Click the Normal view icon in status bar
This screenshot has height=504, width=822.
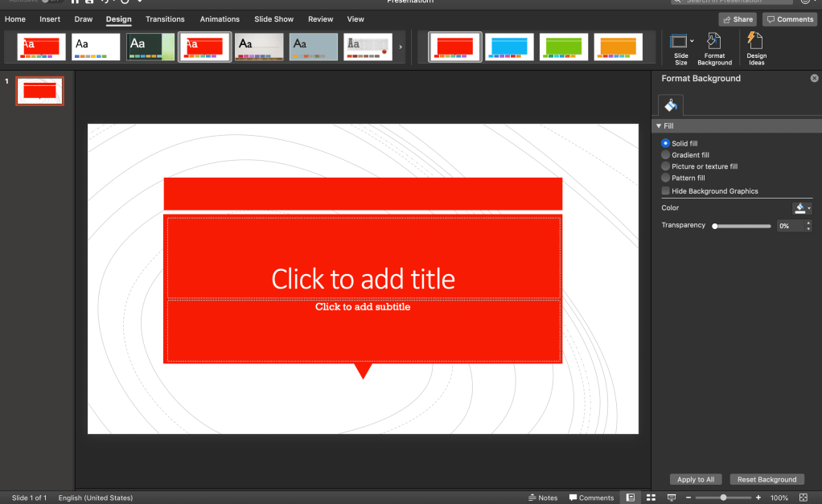[631, 498]
